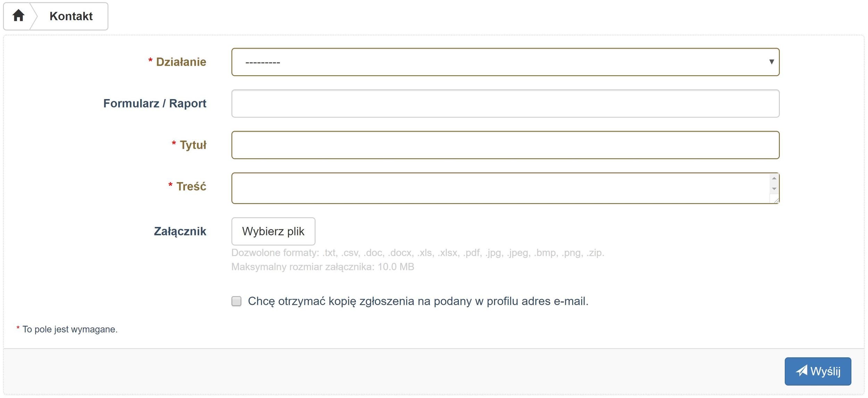Submit the form with the Wyślij button
Image resolution: width=868 pixels, height=398 pixels.
point(818,371)
